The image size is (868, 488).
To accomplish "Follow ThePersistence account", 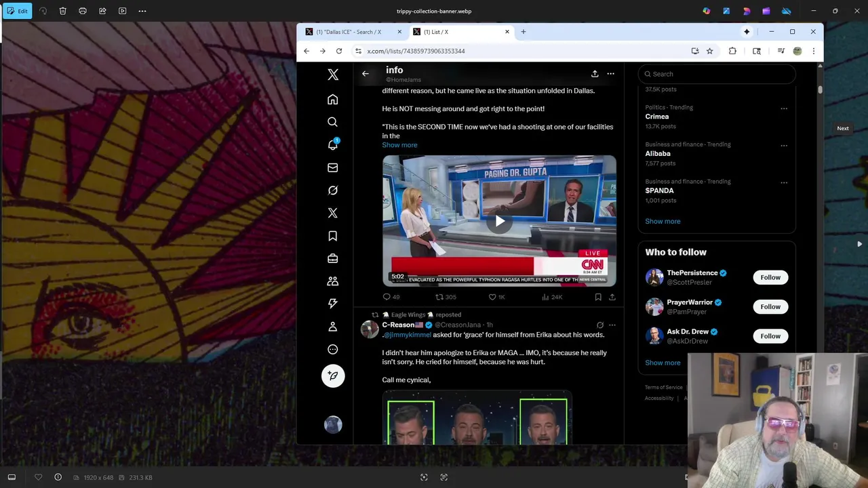I will point(770,277).
